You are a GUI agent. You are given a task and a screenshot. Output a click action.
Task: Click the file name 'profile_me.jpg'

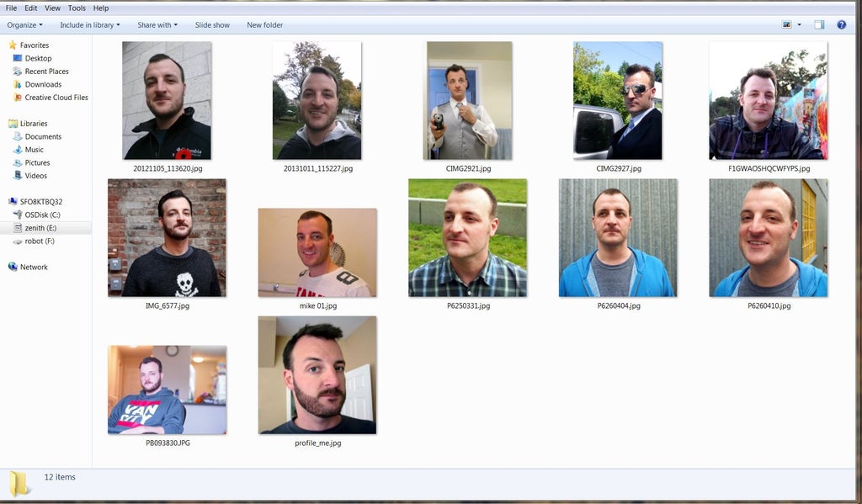(317, 443)
